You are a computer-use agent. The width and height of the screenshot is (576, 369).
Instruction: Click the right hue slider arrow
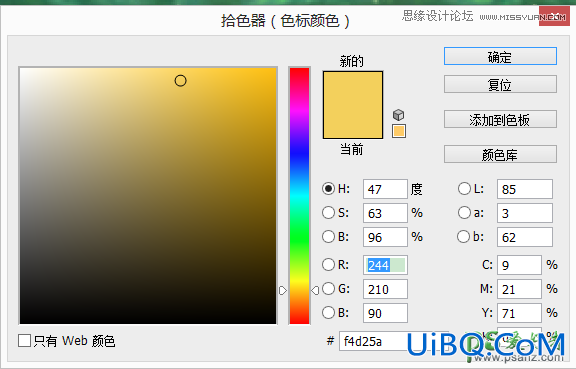315,291
